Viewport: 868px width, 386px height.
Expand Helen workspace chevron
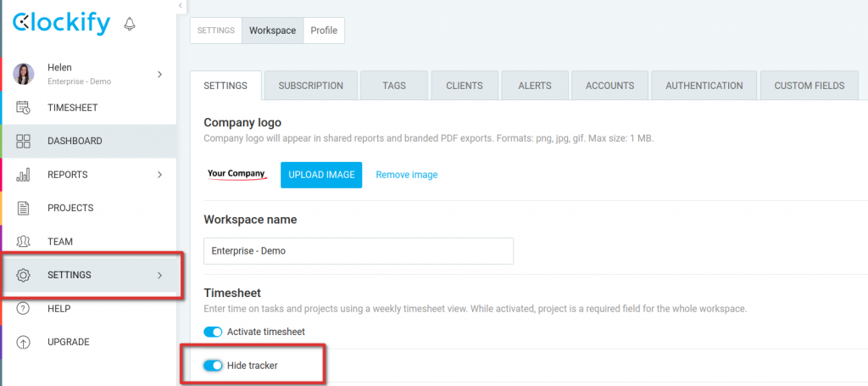point(159,74)
